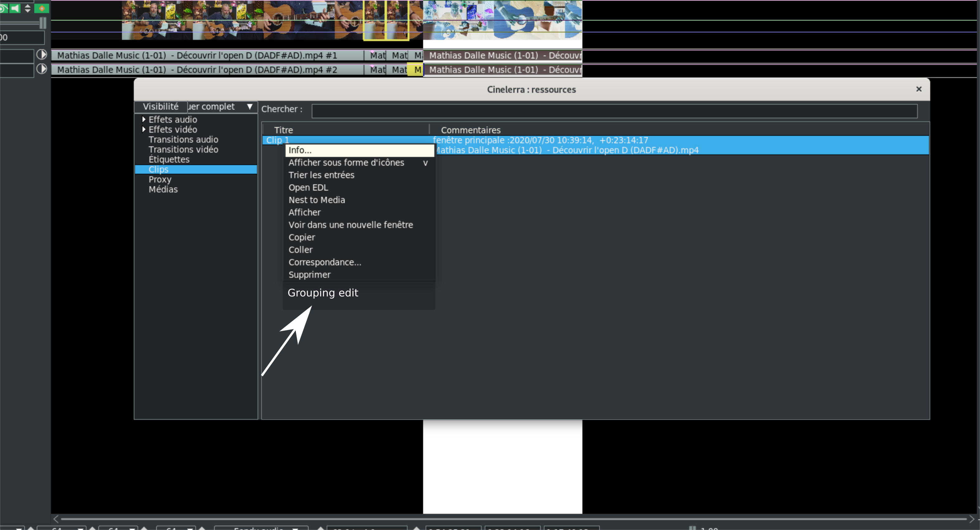Expand the Effets vidéo folder
Viewport: 980px width, 530px height.
point(144,130)
